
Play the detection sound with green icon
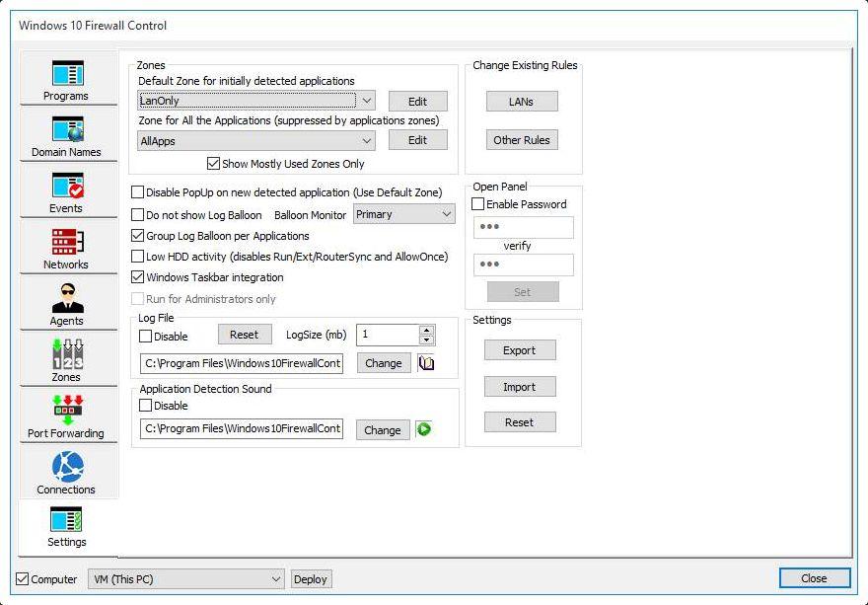pos(424,429)
